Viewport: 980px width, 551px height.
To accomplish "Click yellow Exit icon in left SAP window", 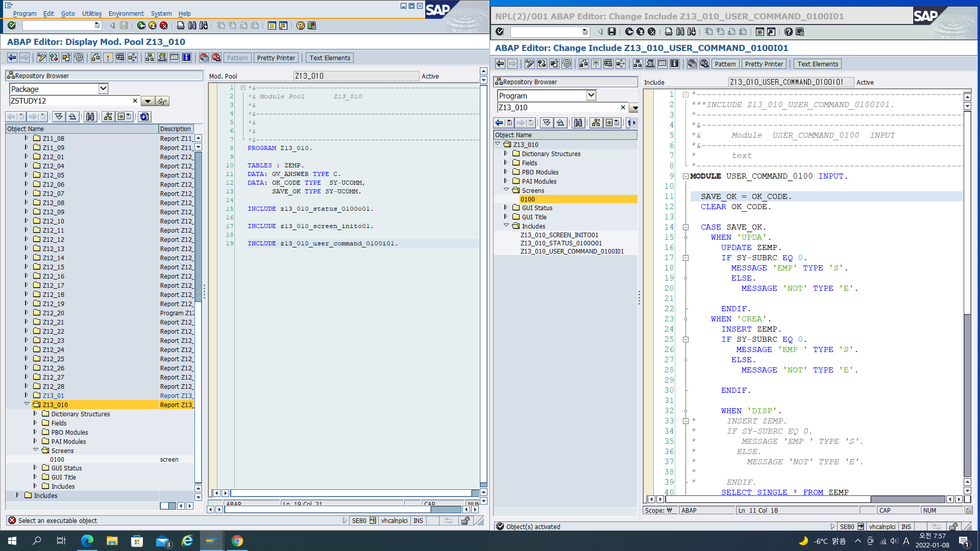I will coord(153,26).
